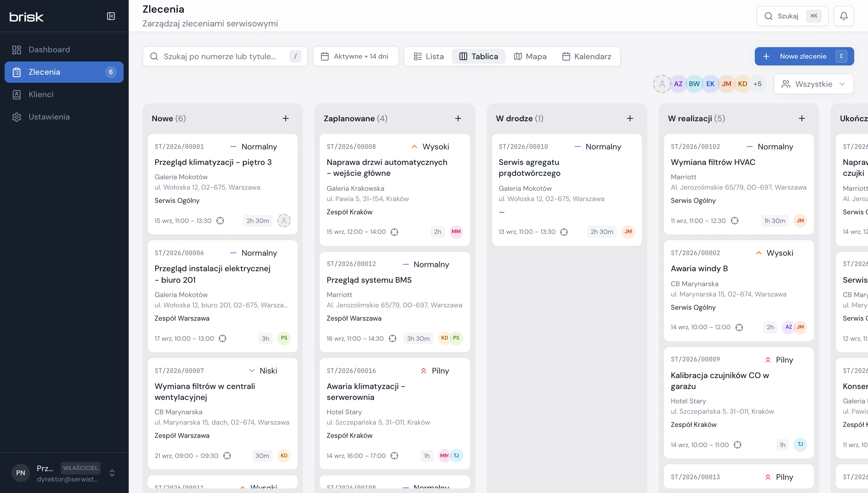Create a new order with Nowe zlecenie

pos(804,56)
